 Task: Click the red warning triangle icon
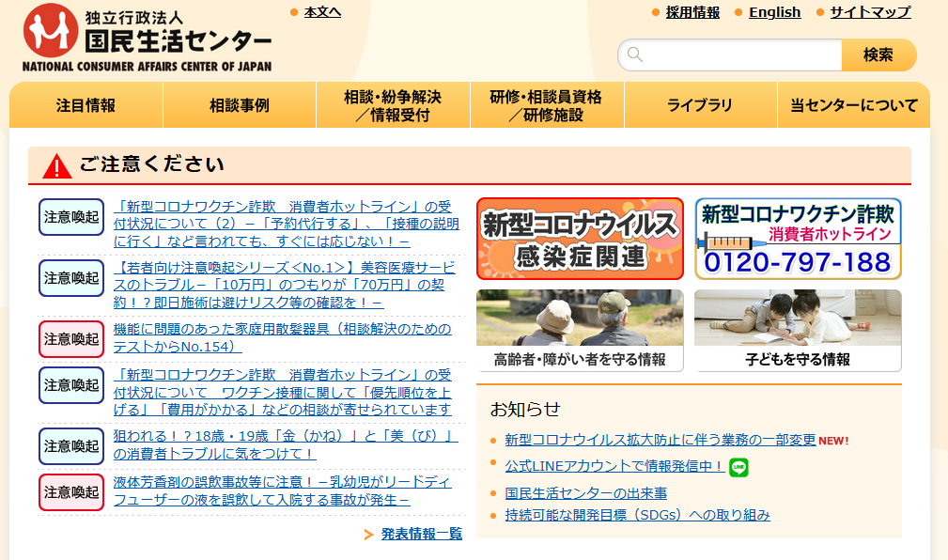point(56,165)
